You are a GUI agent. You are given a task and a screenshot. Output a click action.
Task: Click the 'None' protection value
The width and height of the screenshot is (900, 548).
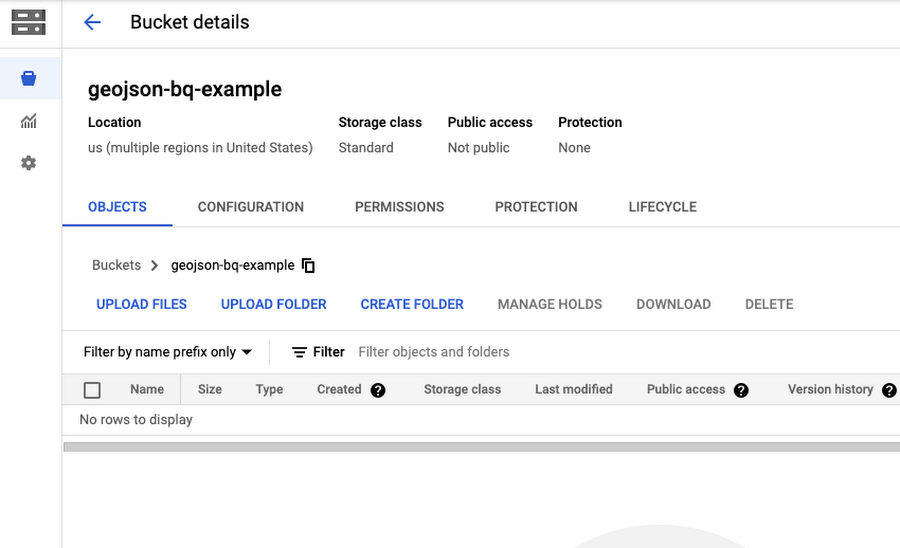(574, 147)
